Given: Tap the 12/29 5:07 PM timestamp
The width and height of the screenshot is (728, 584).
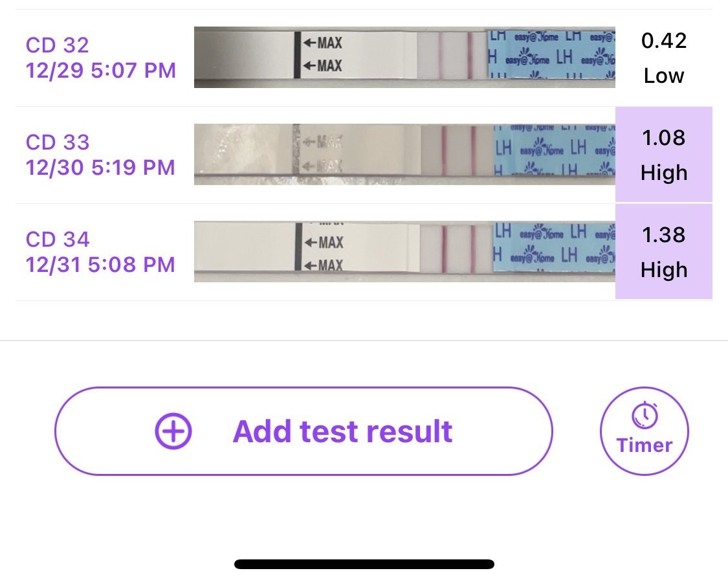Looking at the screenshot, I should tap(101, 70).
